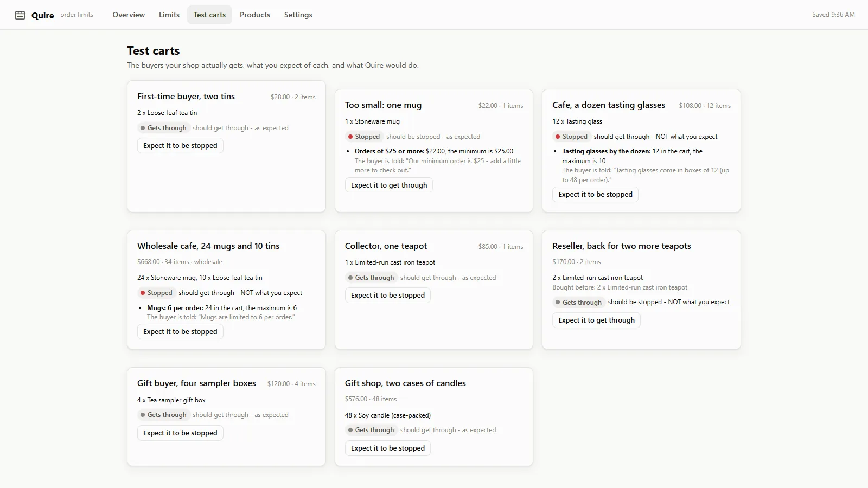Open the Products tab

click(255, 15)
